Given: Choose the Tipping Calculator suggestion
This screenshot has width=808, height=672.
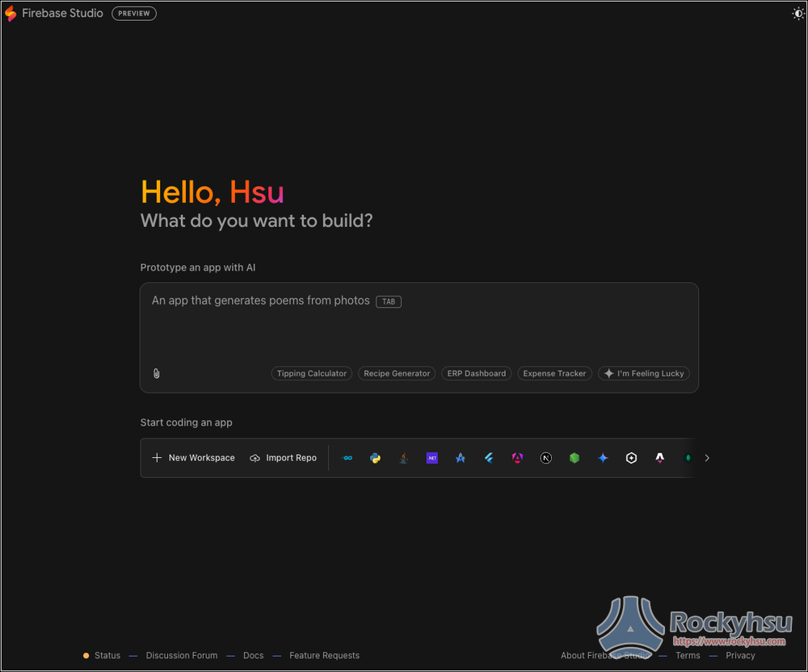Looking at the screenshot, I should click(312, 373).
